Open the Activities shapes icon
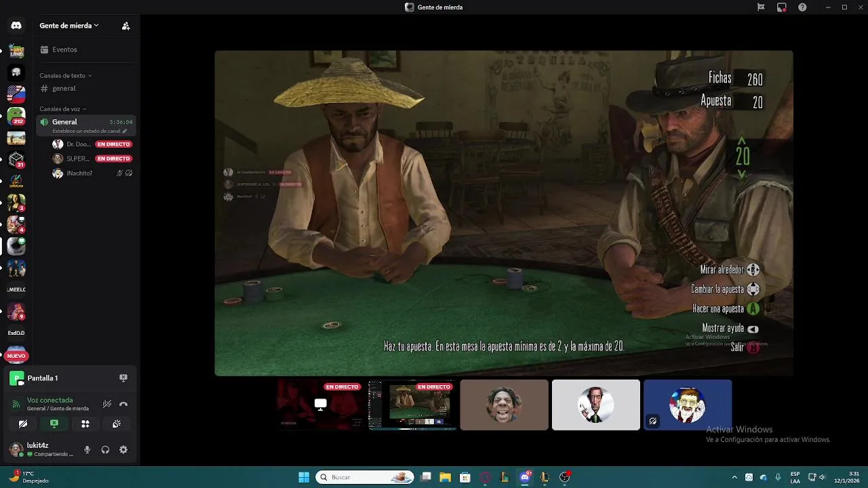The width and height of the screenshot is (868, 488). click(x=85, y=424)
